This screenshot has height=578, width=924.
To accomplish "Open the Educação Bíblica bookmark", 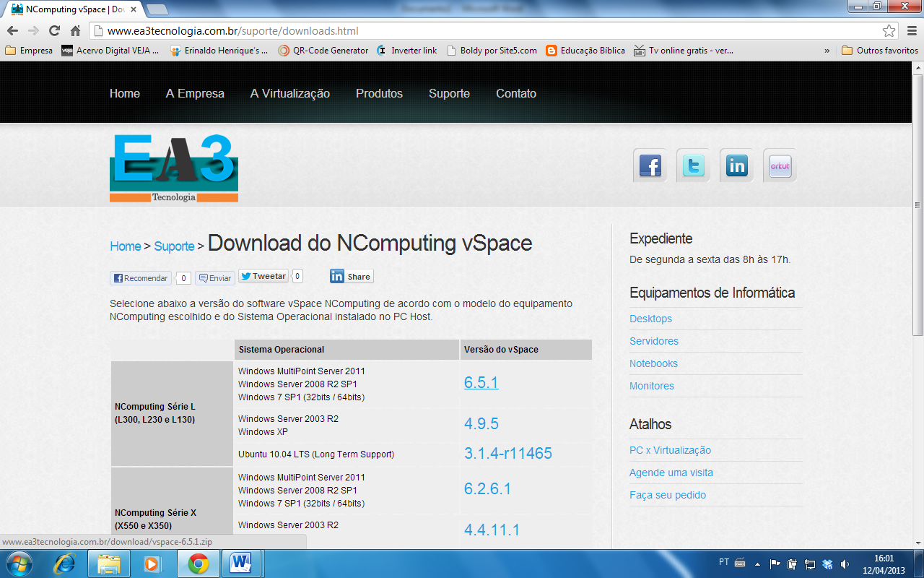I will [586, 51].
